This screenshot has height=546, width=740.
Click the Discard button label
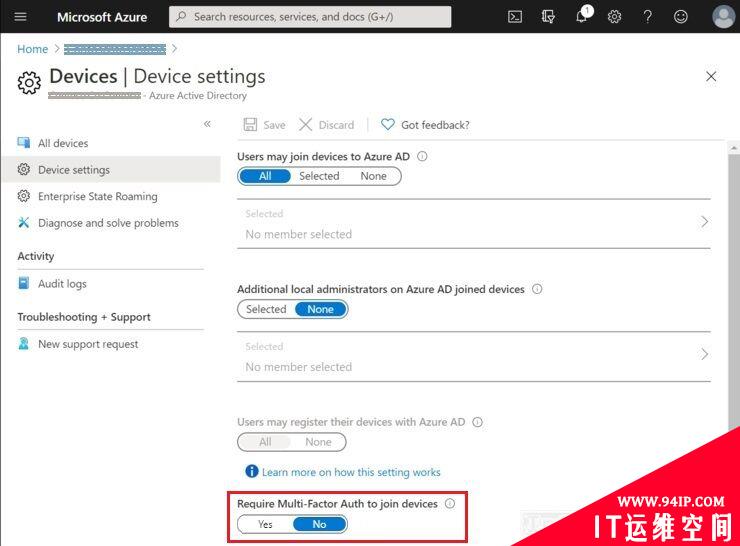(x=336, y=125)
